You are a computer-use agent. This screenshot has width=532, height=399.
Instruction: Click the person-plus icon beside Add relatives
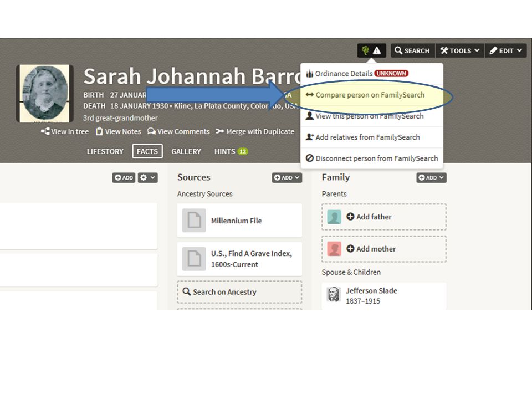[309, 137]
